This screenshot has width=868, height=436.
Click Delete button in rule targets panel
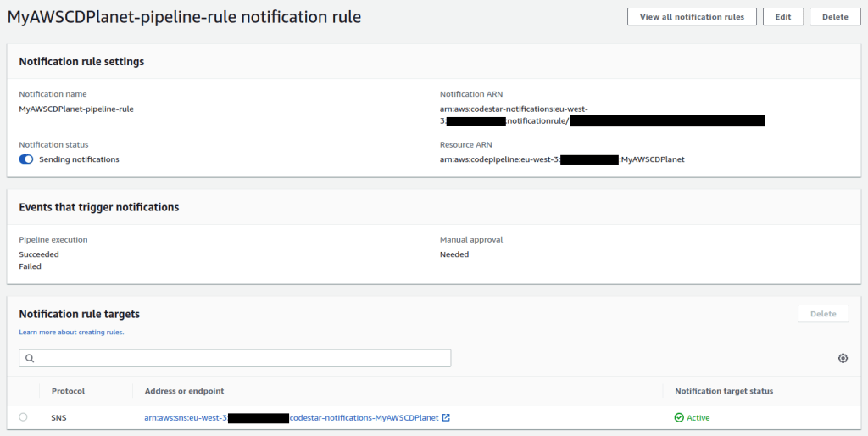coord(823,314)
